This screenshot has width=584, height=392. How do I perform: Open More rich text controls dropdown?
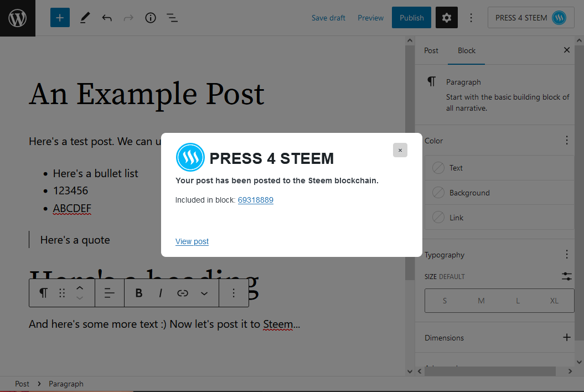tap(204, 293)
